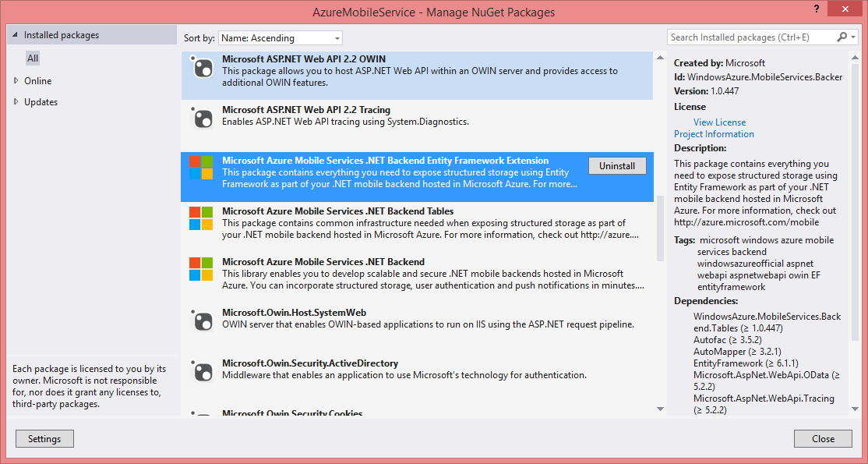
Task: Click the Autofac (≥ 3.5.2) dependency
Action: (x=728, y=340)
